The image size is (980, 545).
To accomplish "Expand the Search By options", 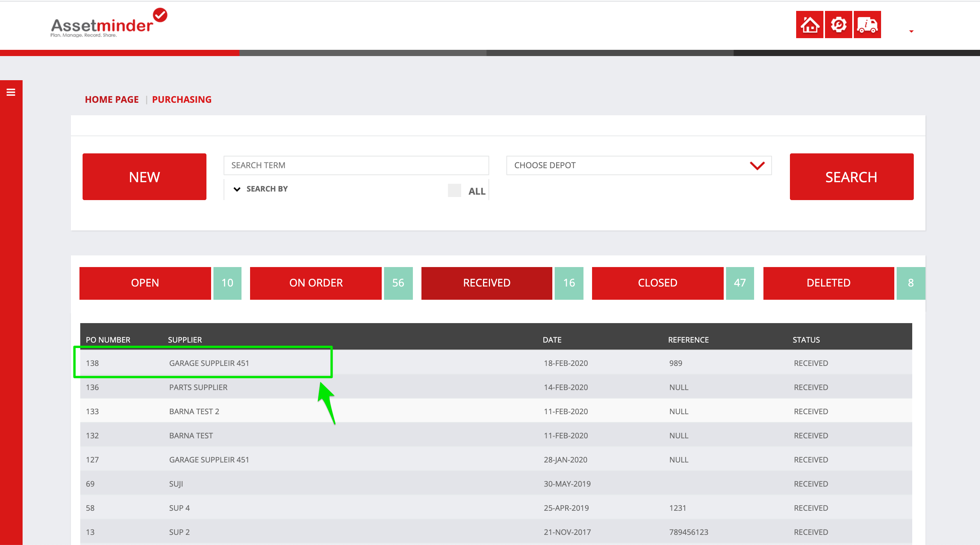I will click(261, 189).
